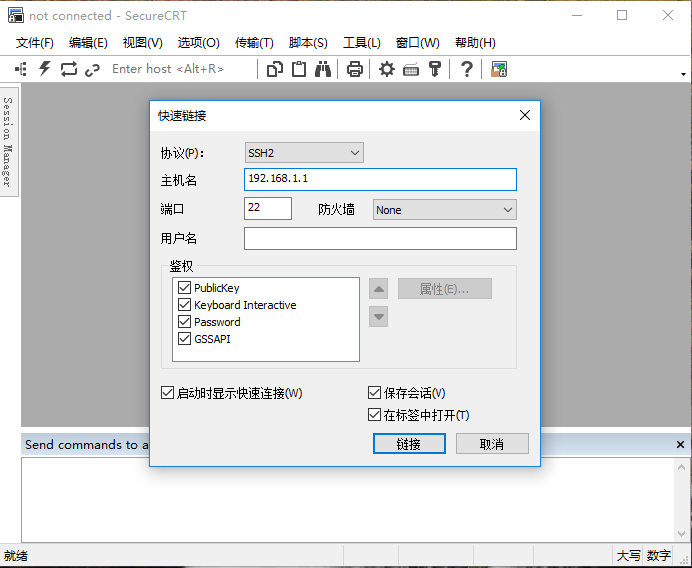Click the toolbar overflow arrow

[683, 74]
